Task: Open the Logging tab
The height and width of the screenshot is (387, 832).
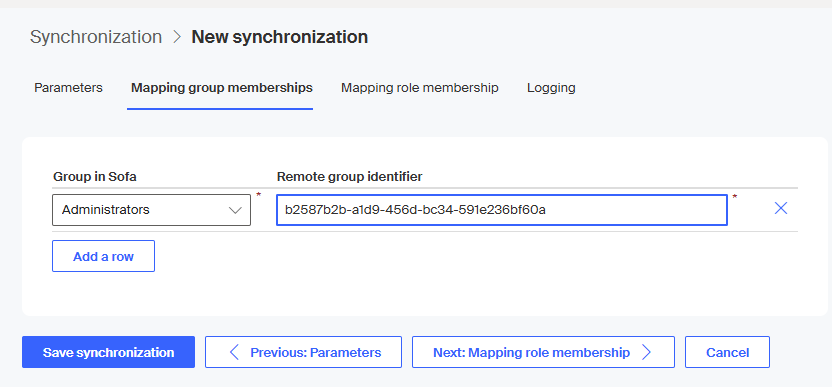Action: tap(551, 88)
